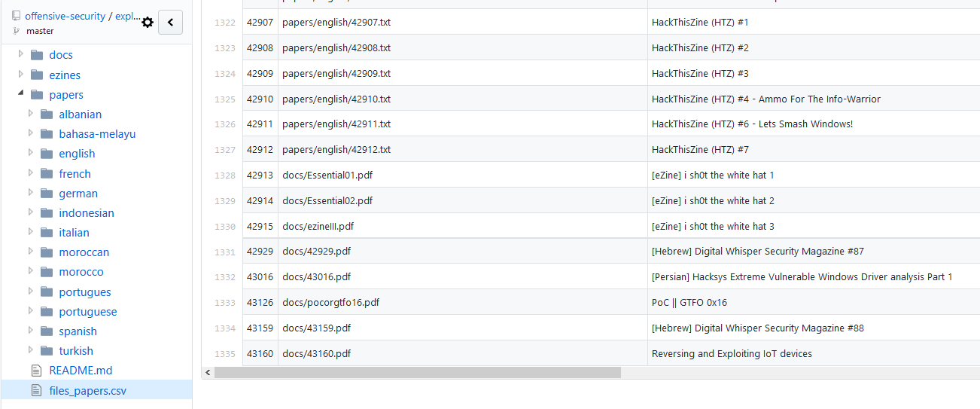Expand the bahasa-melayu folder arrow
This screenshot has width=980, height=409.
31,133
